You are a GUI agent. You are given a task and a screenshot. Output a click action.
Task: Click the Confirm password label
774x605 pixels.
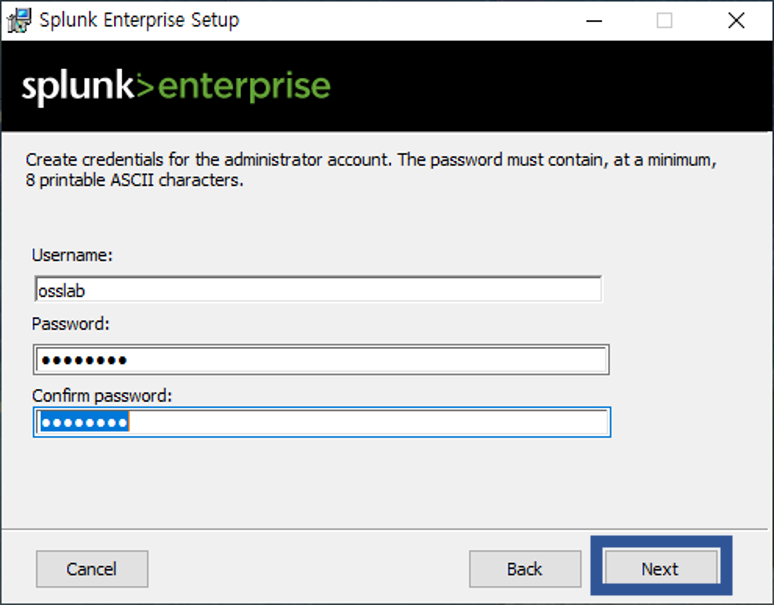pyautogui.click(x=102, y=396)
